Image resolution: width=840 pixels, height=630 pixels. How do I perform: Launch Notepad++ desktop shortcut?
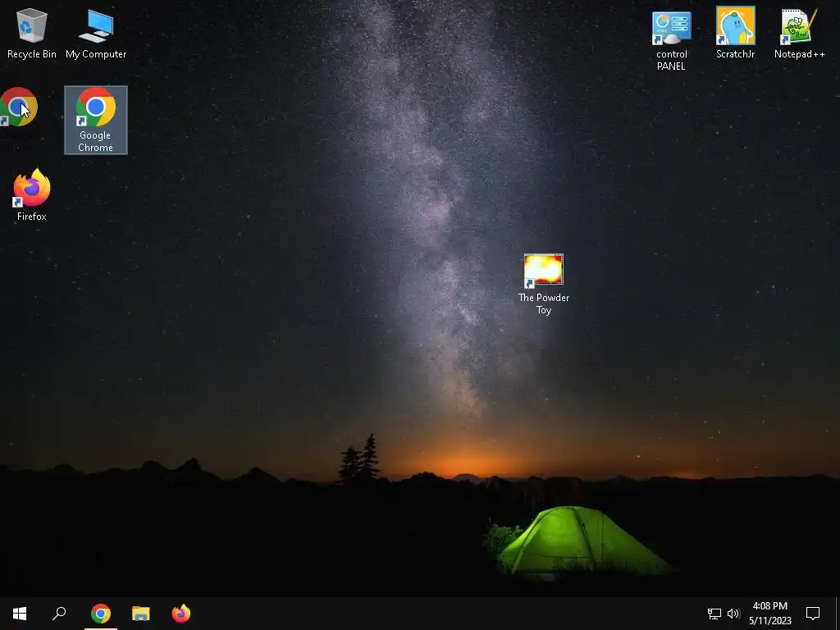click(799, 33)
